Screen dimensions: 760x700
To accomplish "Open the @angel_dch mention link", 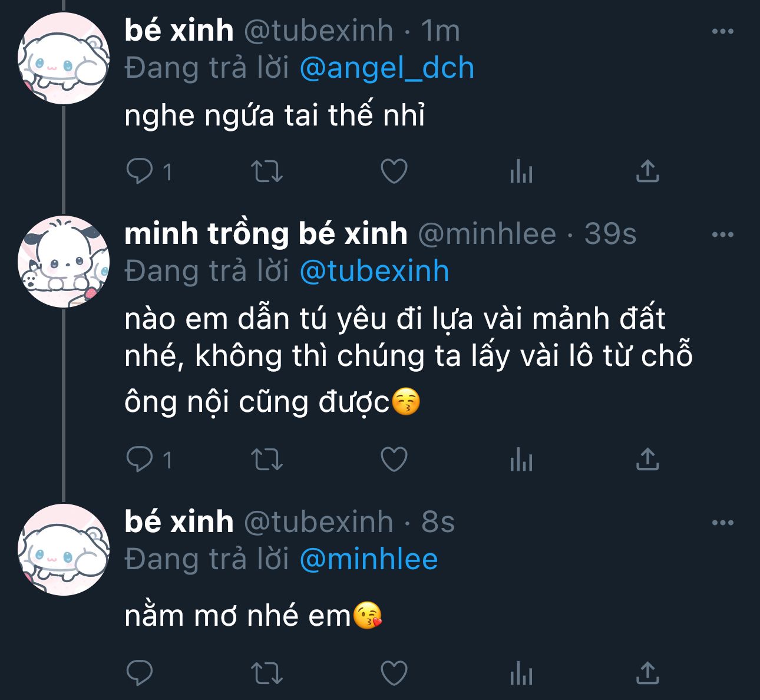I will [x=387, y=68].
